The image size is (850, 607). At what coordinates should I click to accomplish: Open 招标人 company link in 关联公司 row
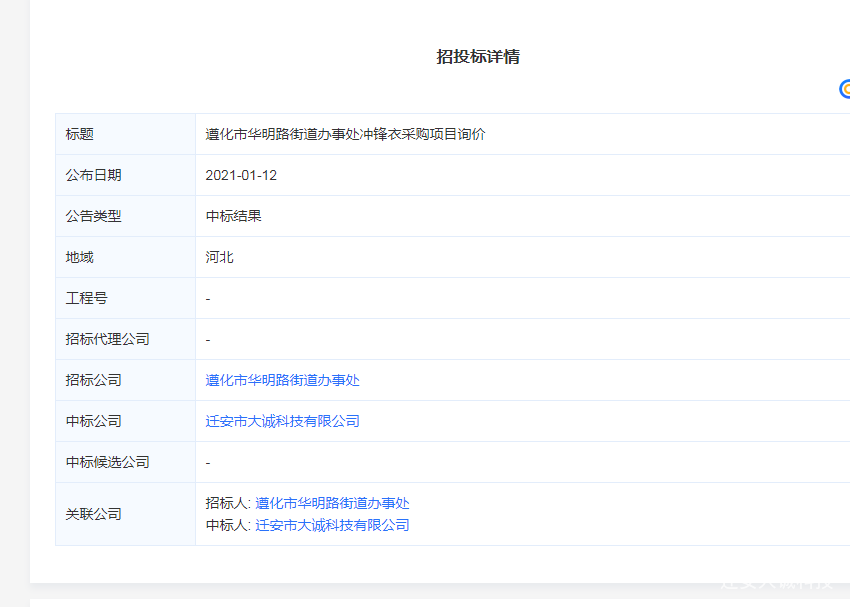[x=332, y=503]
